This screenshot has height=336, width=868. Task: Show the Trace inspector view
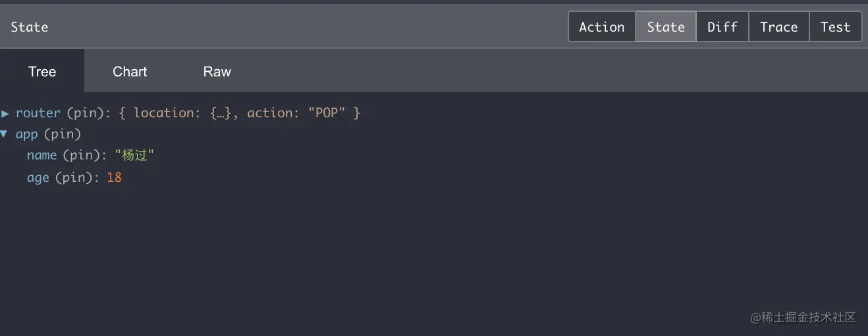coord(778,27)
